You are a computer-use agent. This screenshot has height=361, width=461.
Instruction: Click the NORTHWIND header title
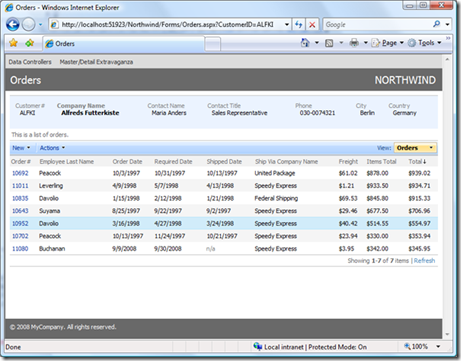click(405, 80)
